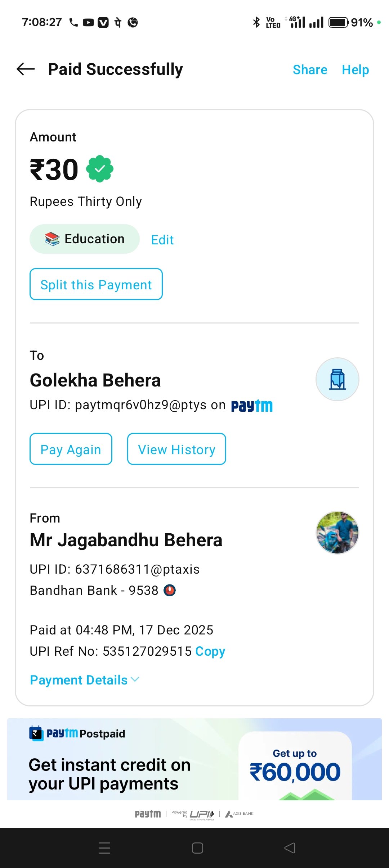Viewport: 389px width, 868px height.
Task: Open Android recent apps menu icon
Action: point(105,848)
